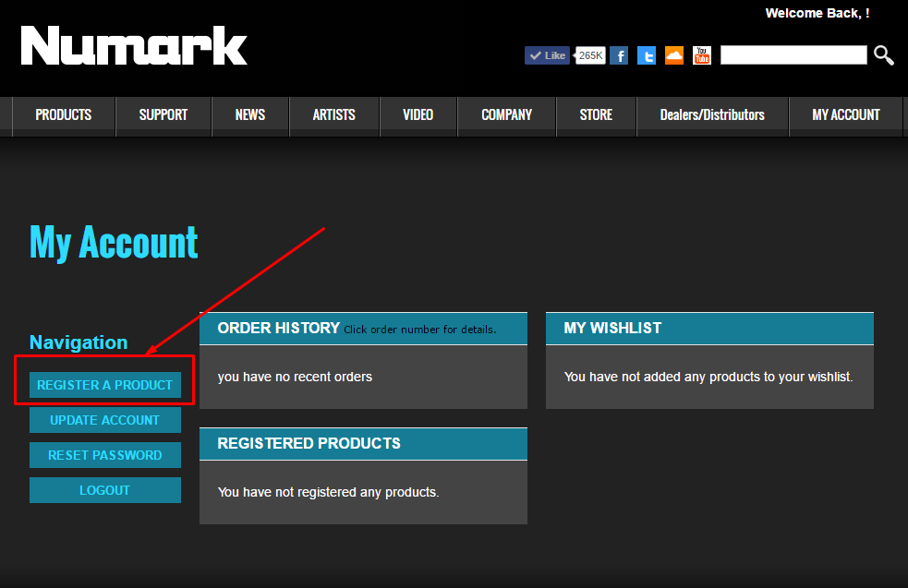Click the RESET PASSWORD button
Viewport: 908px width, 588px height.
point(104,455)
